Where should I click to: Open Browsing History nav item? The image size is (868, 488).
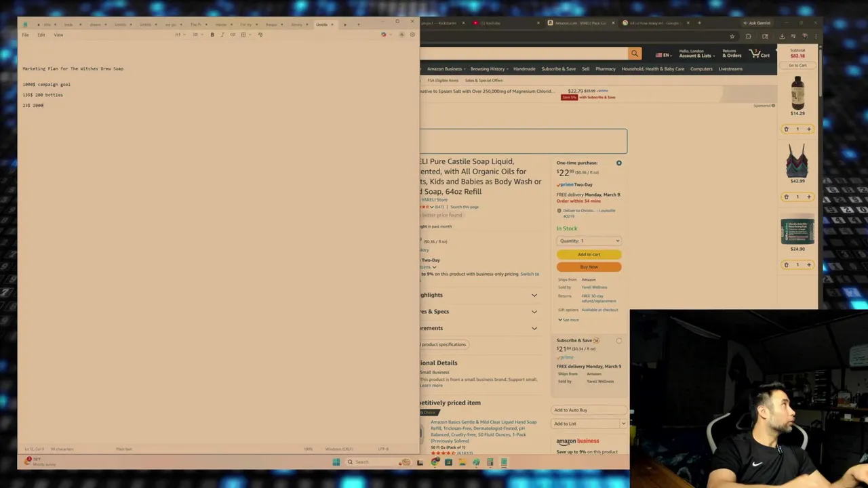pyautogui.click(x=488, y=68)
